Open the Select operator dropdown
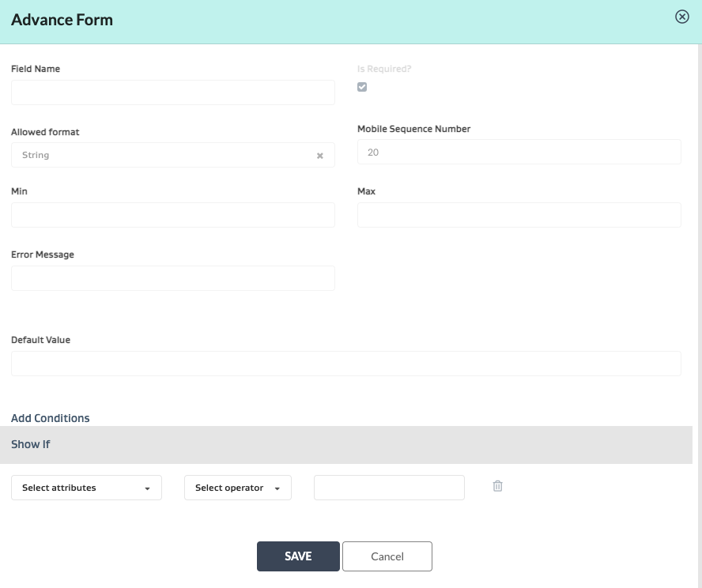This screenshot has width=702, height=588. pyautogui.click(x=237, y=488)
